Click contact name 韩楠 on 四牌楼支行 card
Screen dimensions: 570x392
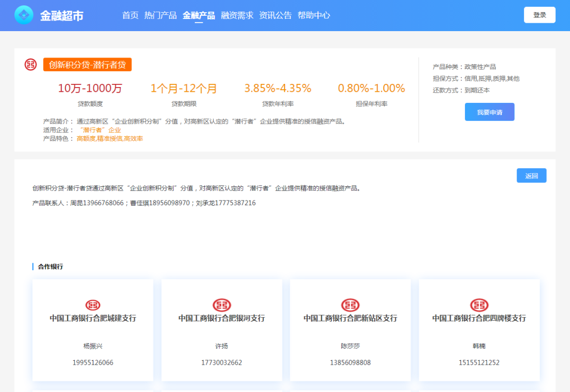click(479, 346)
